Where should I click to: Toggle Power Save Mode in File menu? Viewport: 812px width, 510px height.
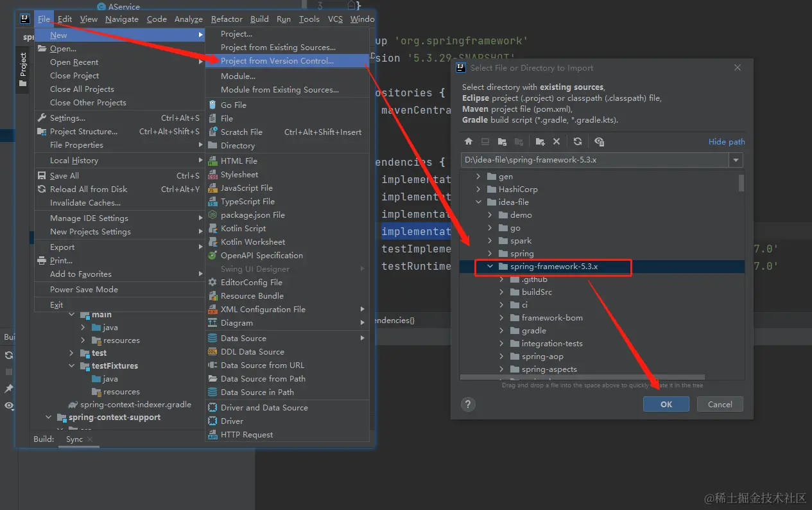pyautogui.click(x=119, y=289)
